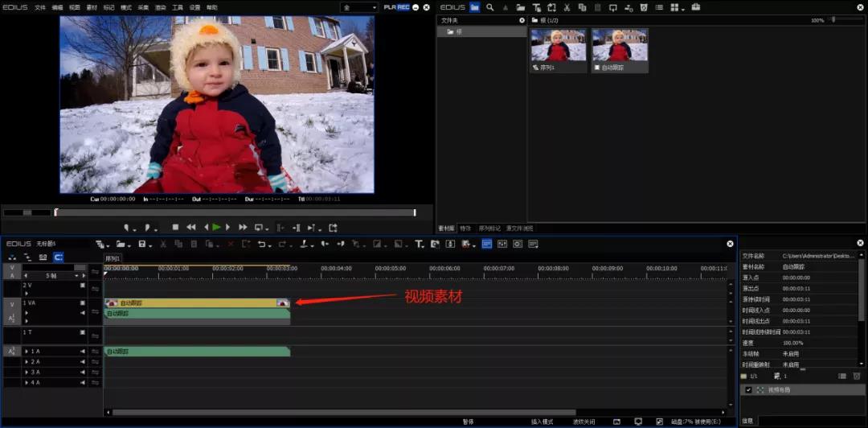Toggle the audio mixer icon
Image resolution: width=868 pixels, height=428 pixels.
(502, 244)
